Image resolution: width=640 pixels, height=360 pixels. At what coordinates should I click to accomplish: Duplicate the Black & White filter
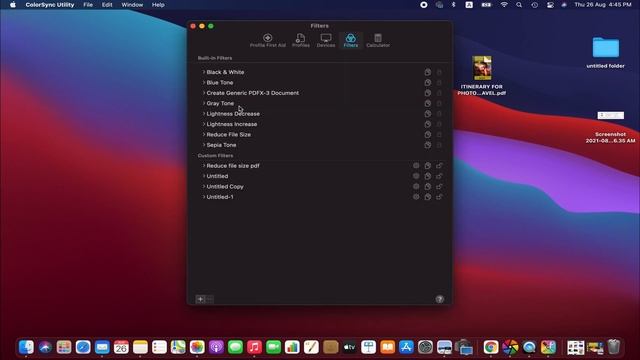click(x=427, y=72)
